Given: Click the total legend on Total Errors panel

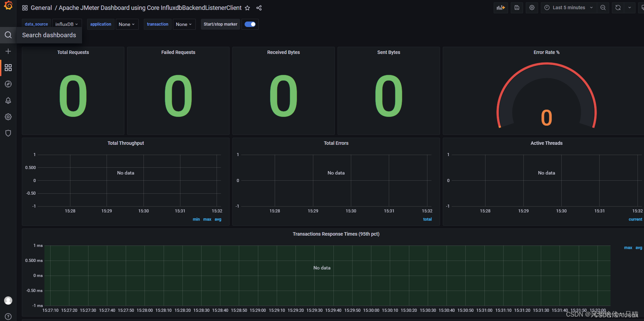Looking at the screenshot, I should (427, 219).
